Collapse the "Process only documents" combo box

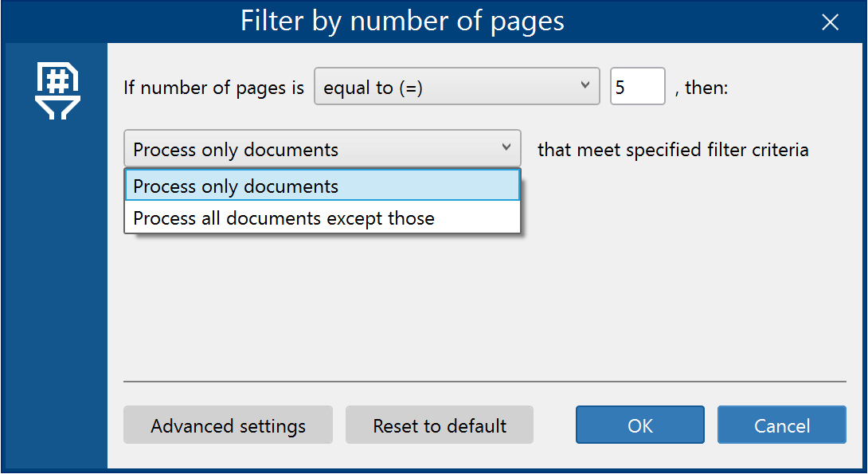click(323, 148)
